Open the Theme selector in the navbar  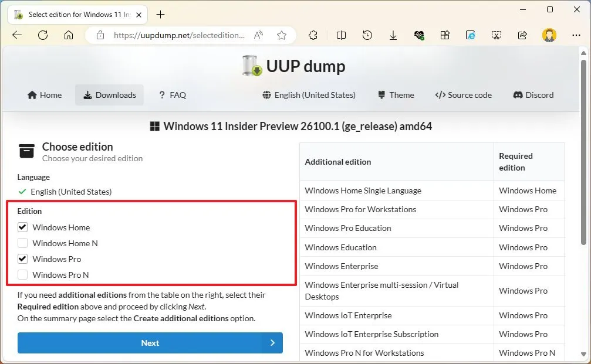pyautogui.click(x=396, y=95)
